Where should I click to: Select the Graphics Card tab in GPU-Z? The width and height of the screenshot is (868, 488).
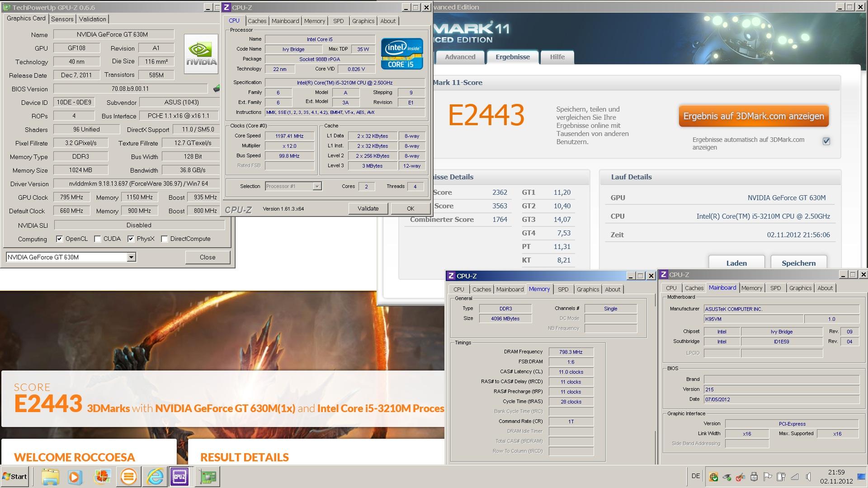[26, 19]
